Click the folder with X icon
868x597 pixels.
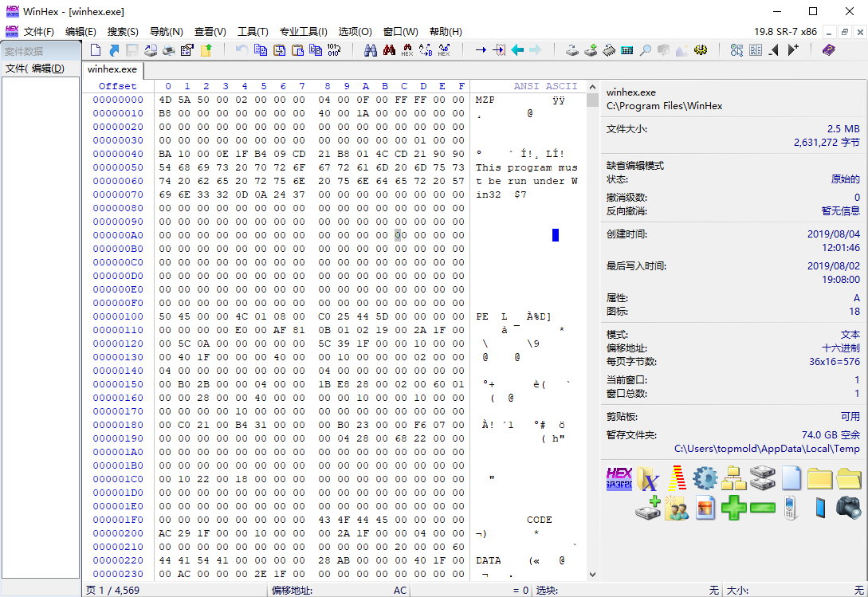coord(648,478)
